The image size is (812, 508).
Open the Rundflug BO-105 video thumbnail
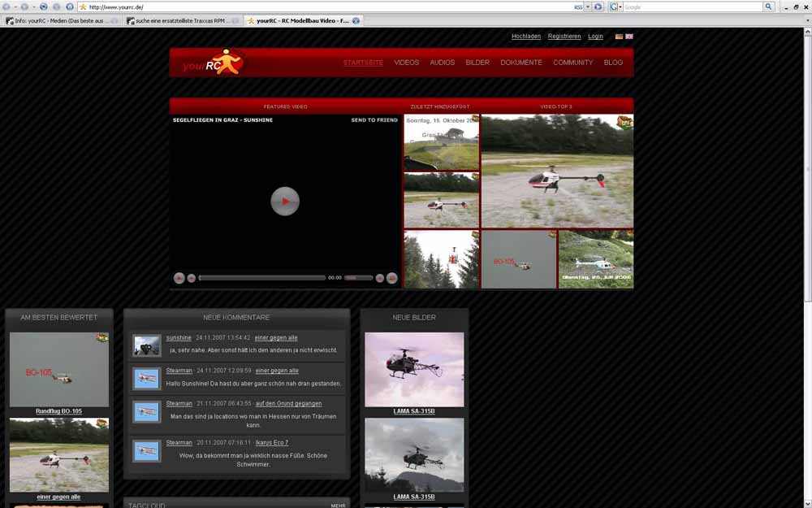58,370
